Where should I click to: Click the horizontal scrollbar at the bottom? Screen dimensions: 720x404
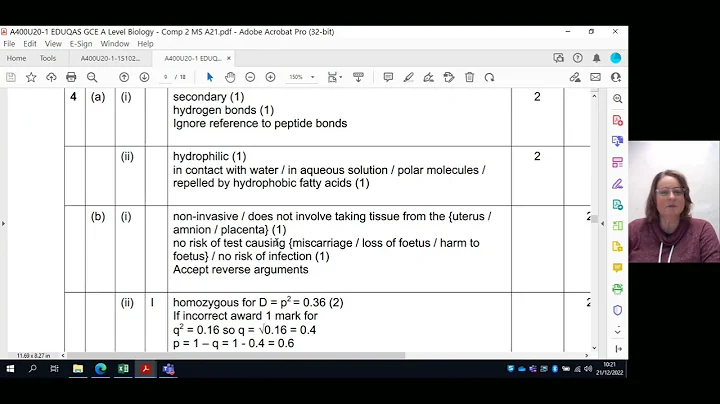point(236,355)
